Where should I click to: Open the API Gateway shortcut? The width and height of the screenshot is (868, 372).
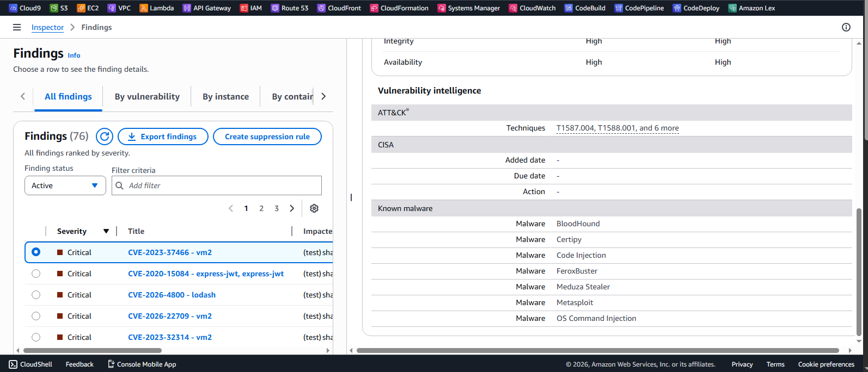pos(207,8)
